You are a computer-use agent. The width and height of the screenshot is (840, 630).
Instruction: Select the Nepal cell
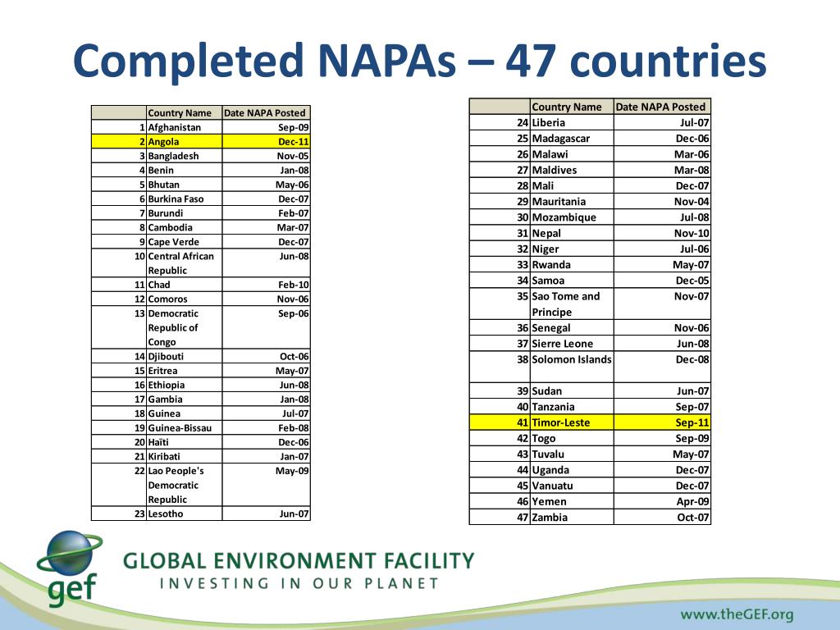tap(572, 233)
